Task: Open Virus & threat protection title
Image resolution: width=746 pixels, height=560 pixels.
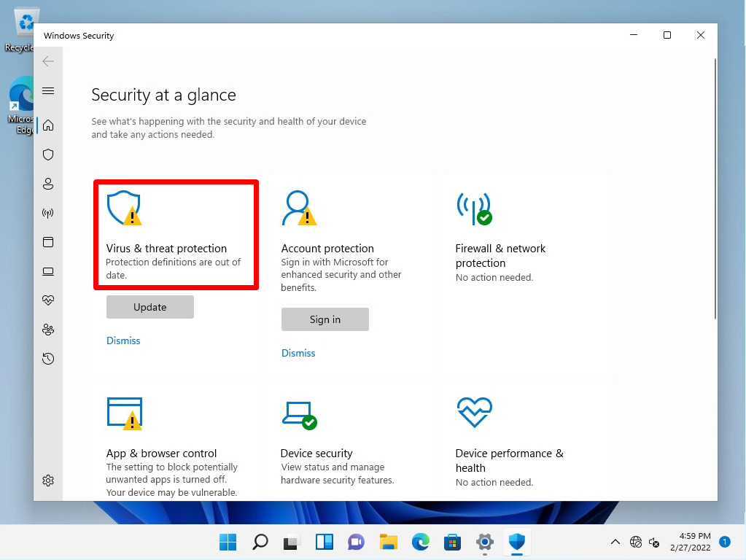Action: pos(166,249)
